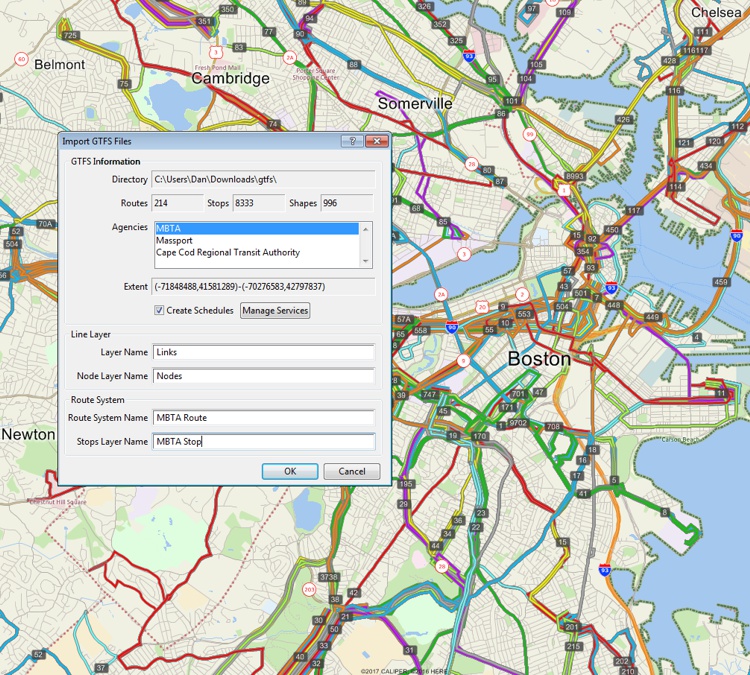This screenshot has height=675, width=750.
Task: Click the Route System Name text field
Action: click(264, 417)
